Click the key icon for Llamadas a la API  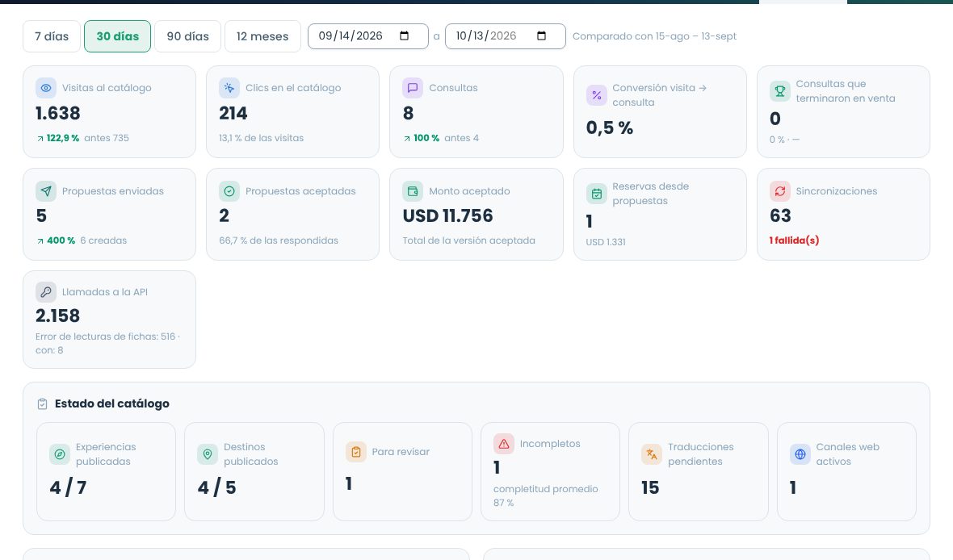pos(45,292)
